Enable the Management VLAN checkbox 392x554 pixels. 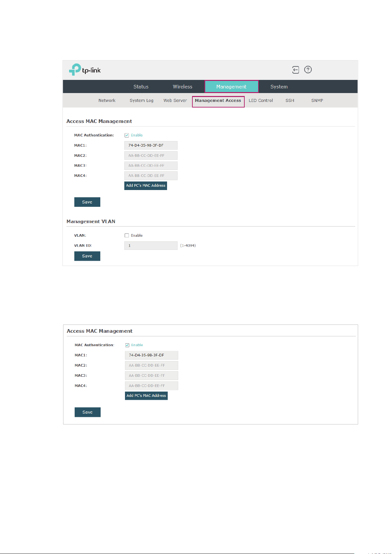tap(127, 235)
